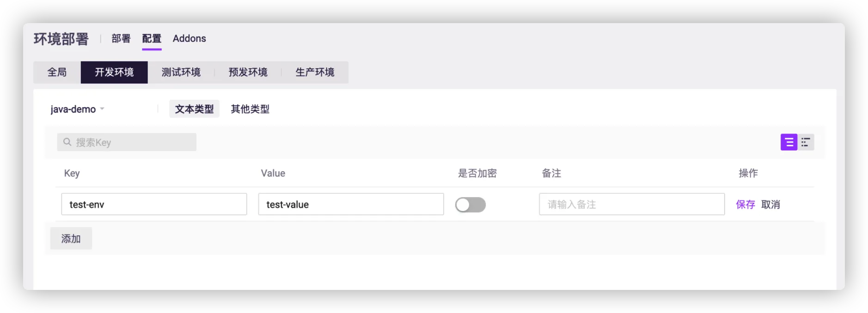Screen dimensions: 868x313
Task: Click 取消 to cancel editing
Action: [770, 205]
